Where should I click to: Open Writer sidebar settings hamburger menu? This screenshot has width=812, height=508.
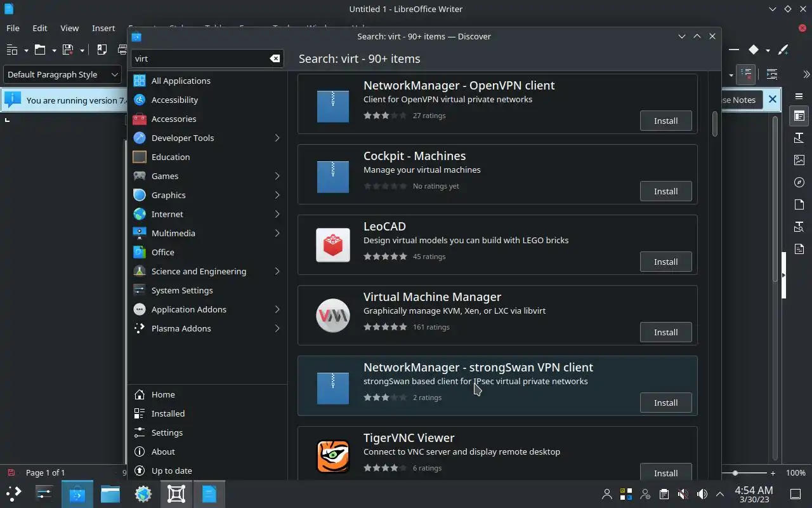799,97
